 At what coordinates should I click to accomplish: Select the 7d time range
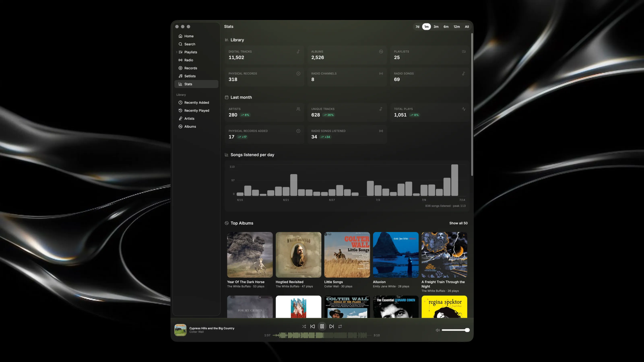(417, 27)
